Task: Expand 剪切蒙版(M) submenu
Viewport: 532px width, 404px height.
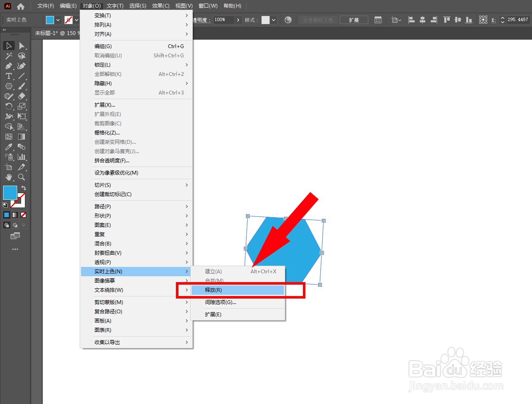Action: coord(136,302)
